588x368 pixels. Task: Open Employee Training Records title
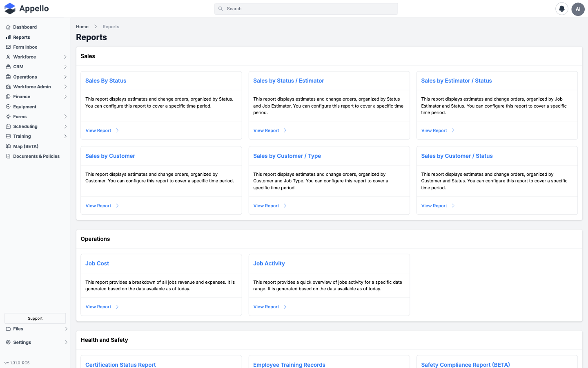tap(289, 365)
